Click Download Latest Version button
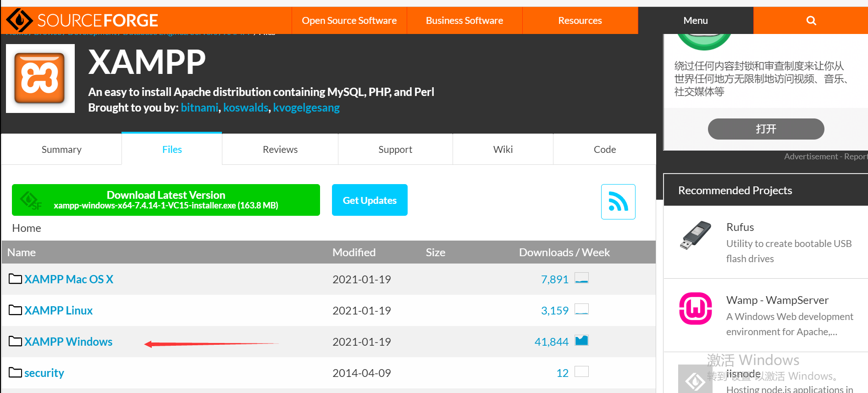Screen dimensions: 868x393 pos(166,200)
